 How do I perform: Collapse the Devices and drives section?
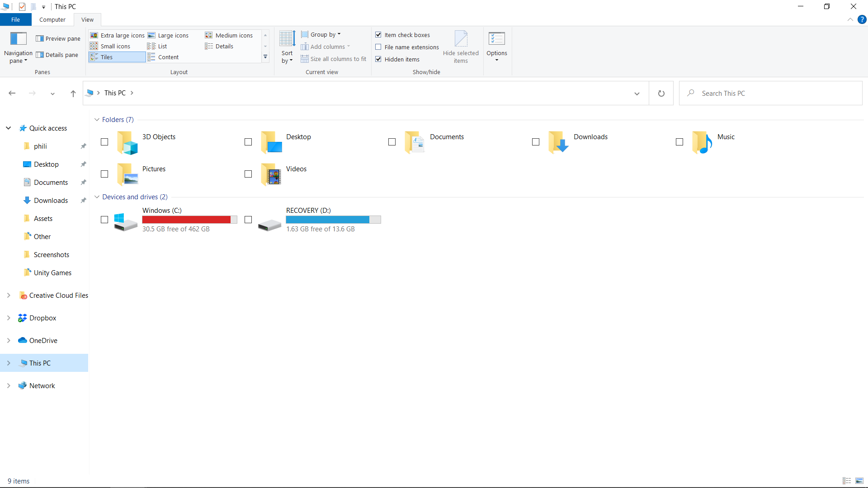pyautogui.click(x=97, y=197)
